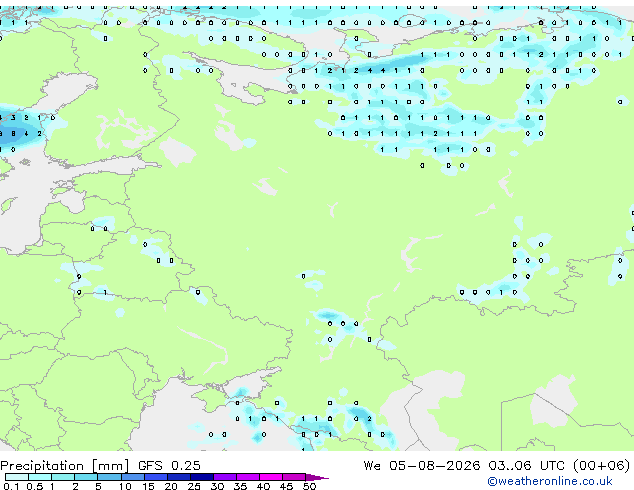The height and width of the screenshot is (490, 634).
Task: Click the above-50 arrow tip of legend
Action: point(317,477)
